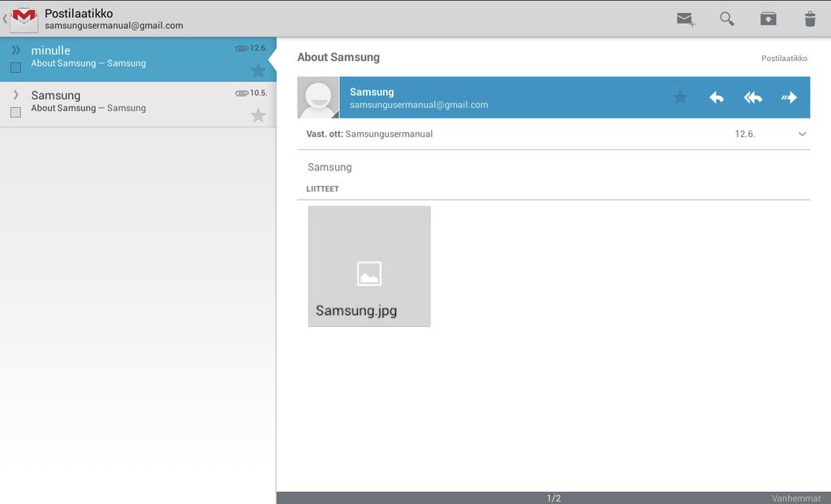Open the Postilaatikko account title
The height and width of the screenshot is (504, 831).
(x=79, y=13)
